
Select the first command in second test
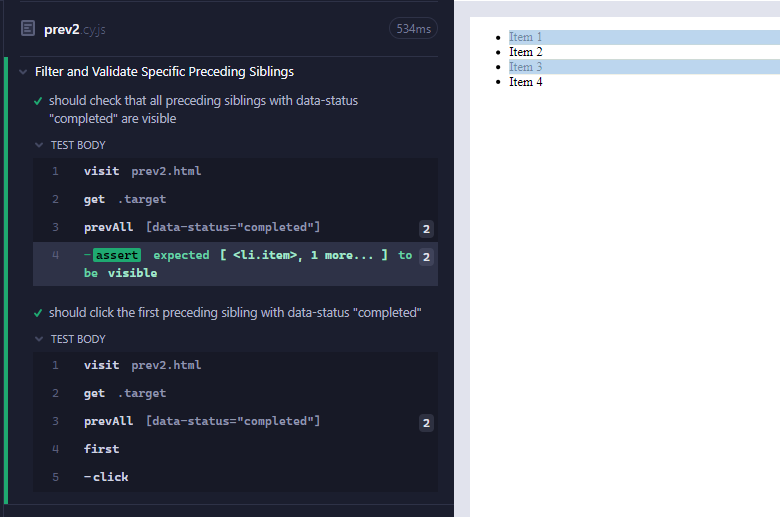pos(235,449)
